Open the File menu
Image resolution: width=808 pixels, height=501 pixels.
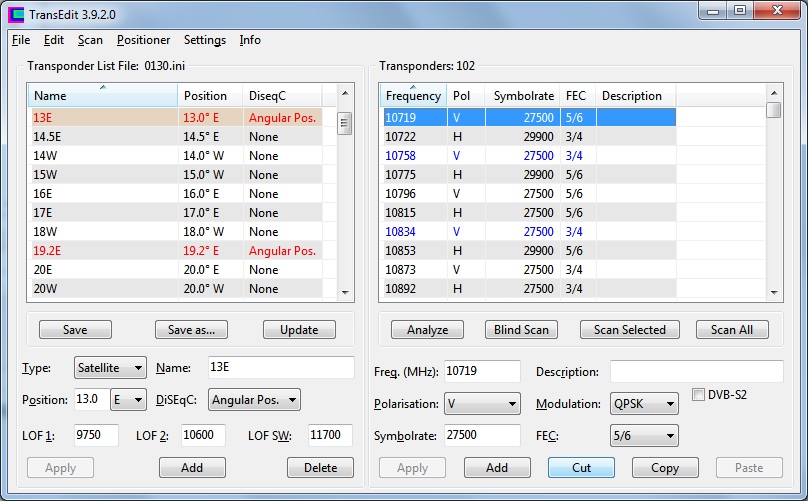21,40
